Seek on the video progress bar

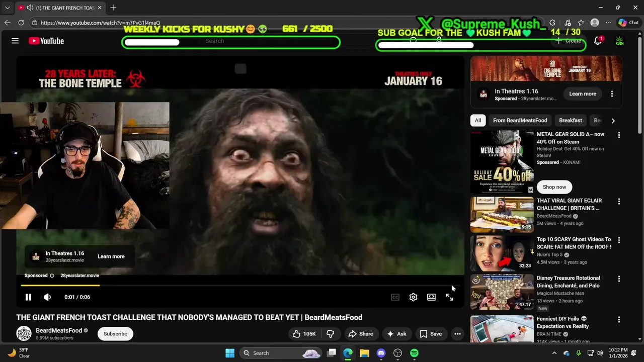coord(239,286)
